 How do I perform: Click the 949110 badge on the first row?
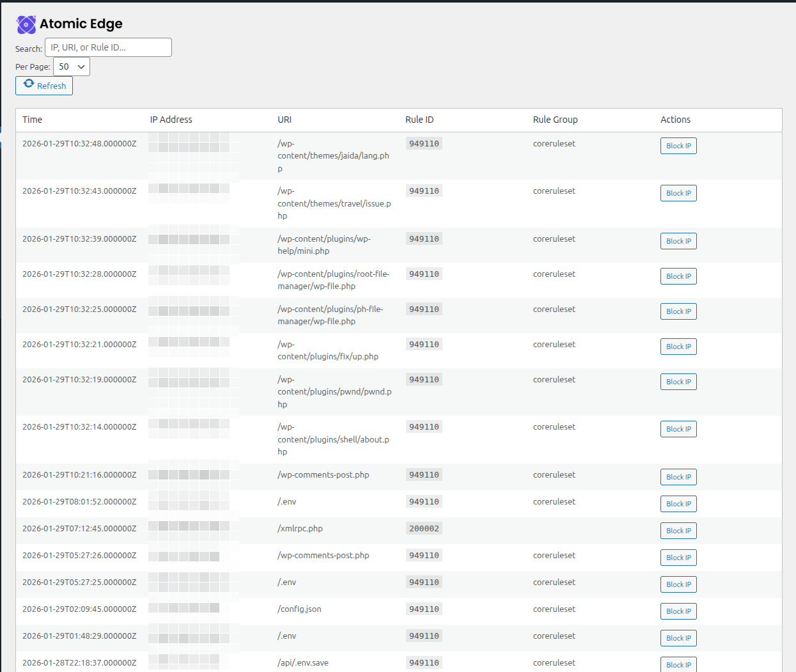[x=423, y=143]
